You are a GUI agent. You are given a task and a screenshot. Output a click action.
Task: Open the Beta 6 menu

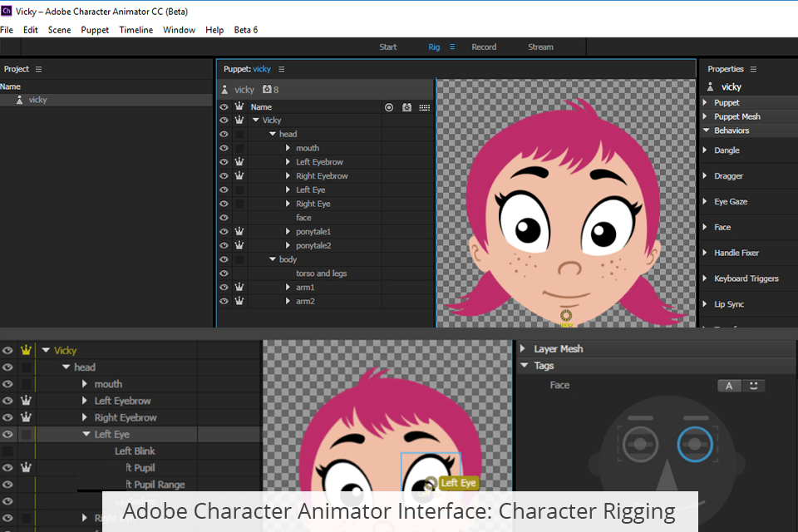246,30
